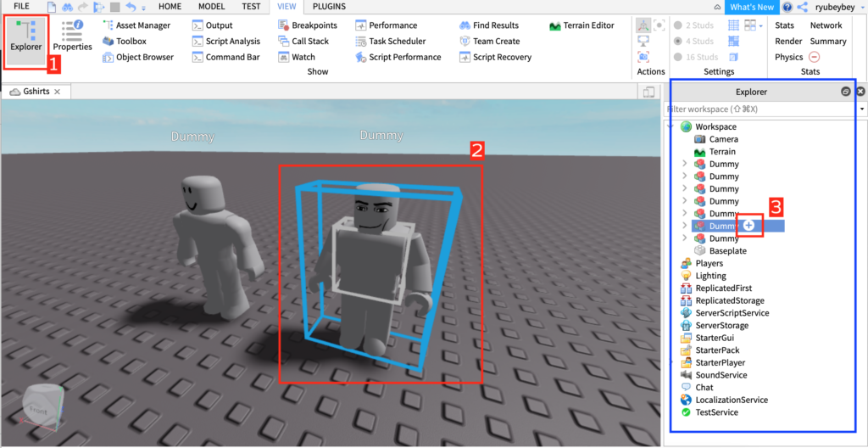Show the Call Stack window

(303, 41)
